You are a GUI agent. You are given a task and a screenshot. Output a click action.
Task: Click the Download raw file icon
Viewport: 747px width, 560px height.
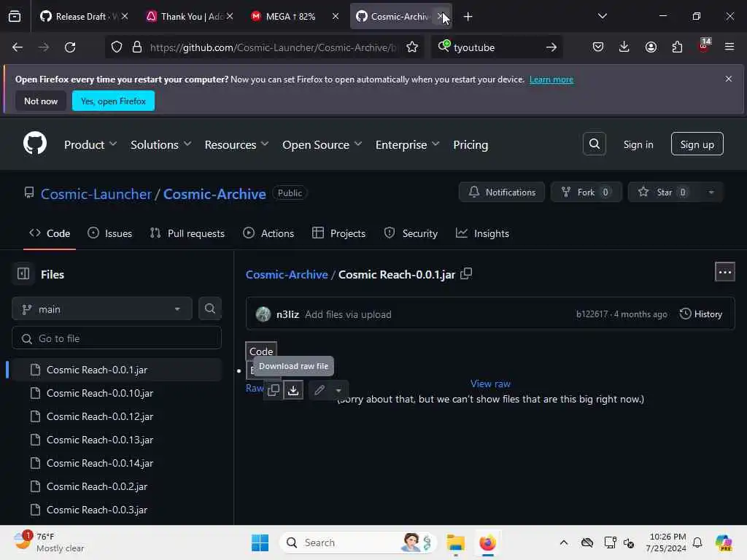(x=293, y=391)
